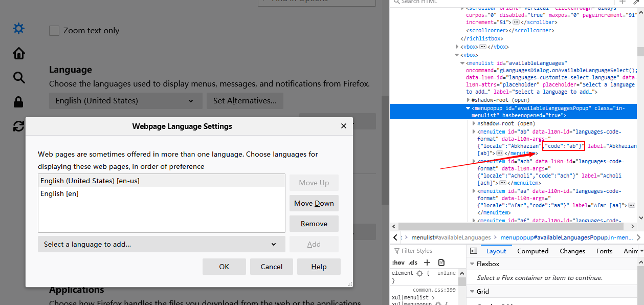Collapse the expanded vbox node
The image size is (644, 305).
coord(457,55)
